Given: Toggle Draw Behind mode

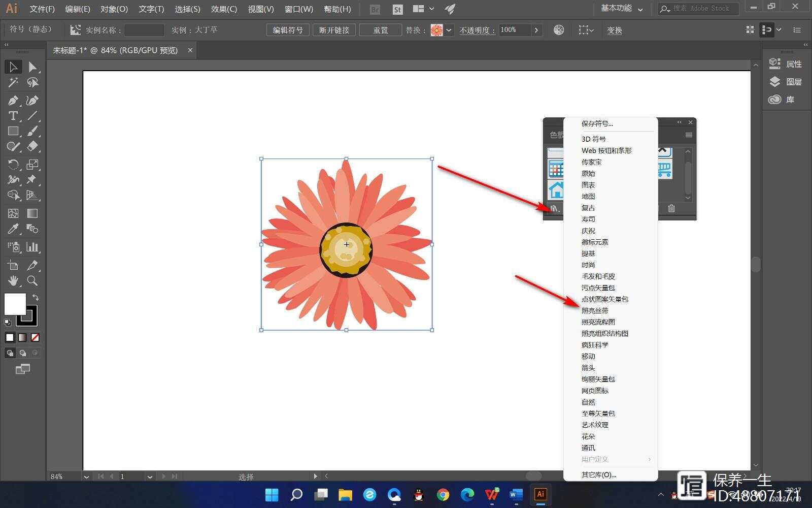Looking at the screenshot, I should click(x=22, y=353).
